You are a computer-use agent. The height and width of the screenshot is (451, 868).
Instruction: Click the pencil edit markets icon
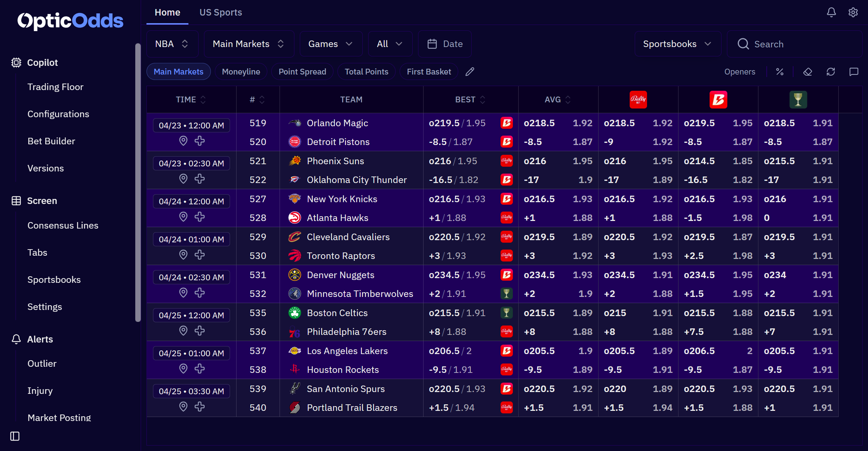pos(470,72)
